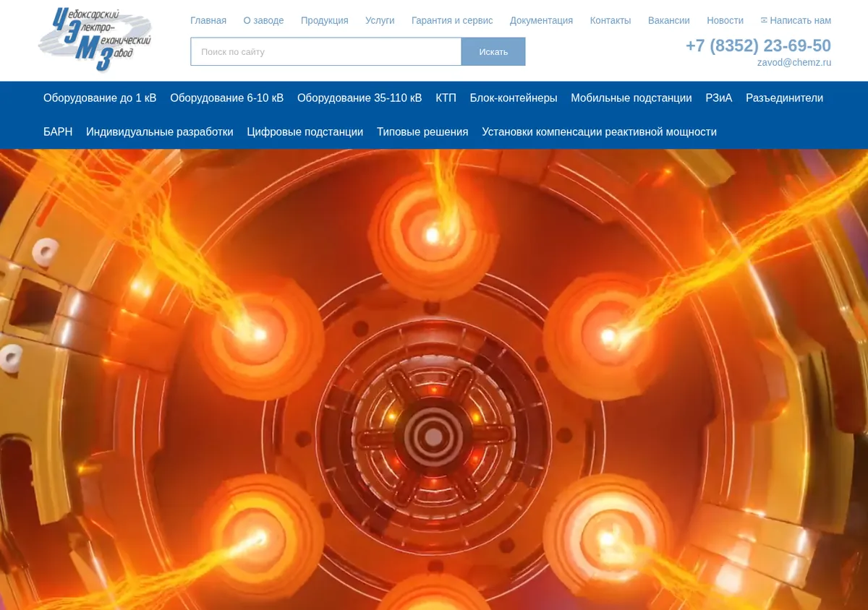Click the zavod@chemz.ru email link
Image resolution: width=868 pixels, height=610 pixels.
click(x=794, y=63)
